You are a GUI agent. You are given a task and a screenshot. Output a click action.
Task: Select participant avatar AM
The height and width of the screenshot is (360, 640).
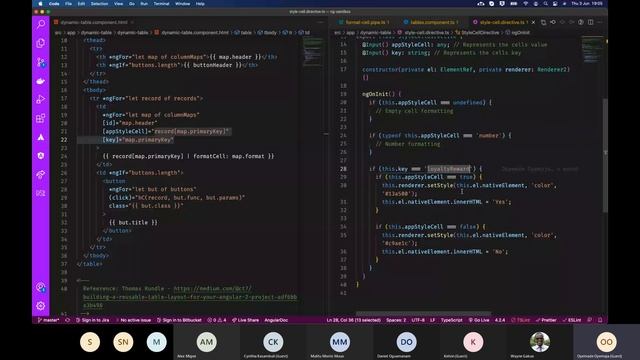pos(207,342)
